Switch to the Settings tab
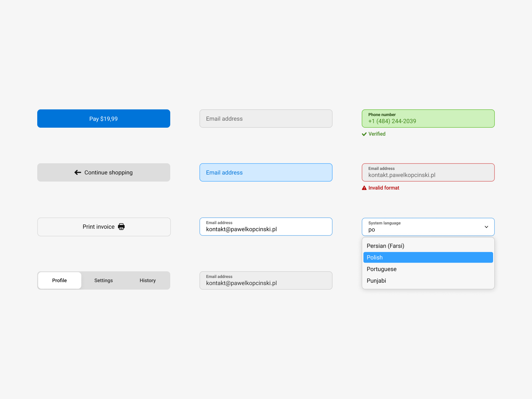 [103, 280]
